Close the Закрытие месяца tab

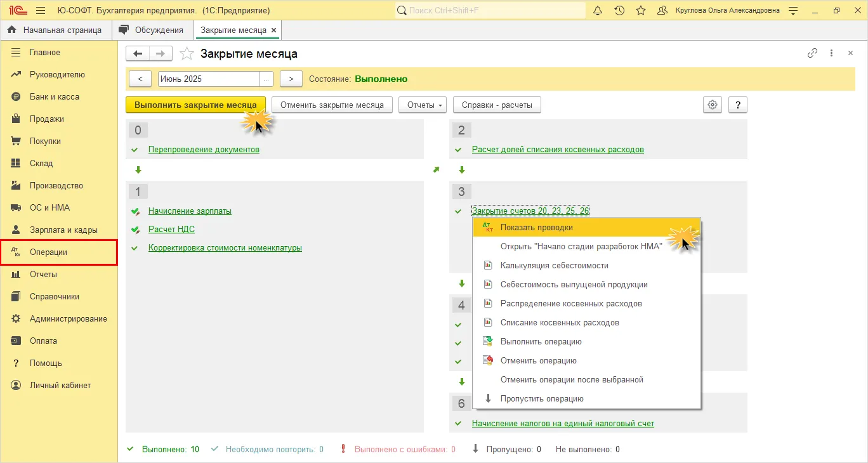(x=273, y=30)
